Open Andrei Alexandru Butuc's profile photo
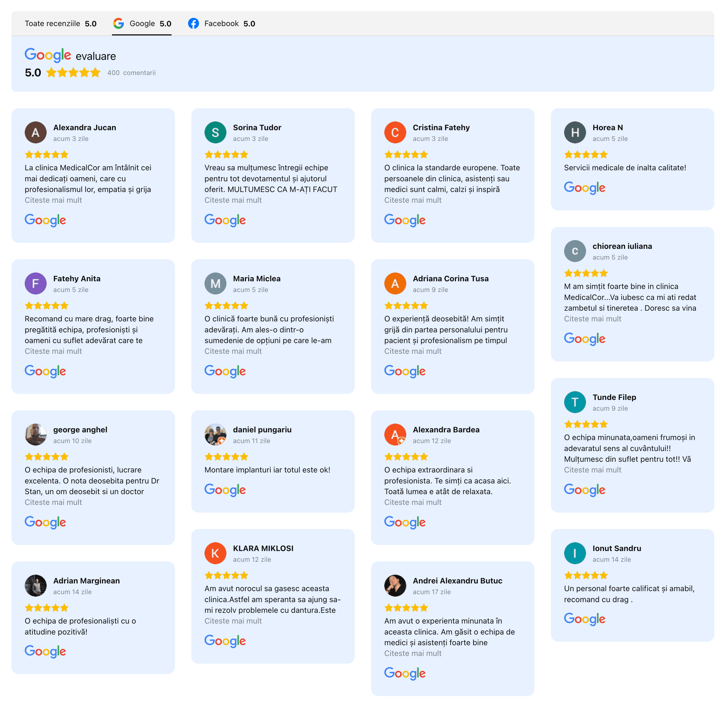This screenshot has height=701, width=728. (395, 586)
